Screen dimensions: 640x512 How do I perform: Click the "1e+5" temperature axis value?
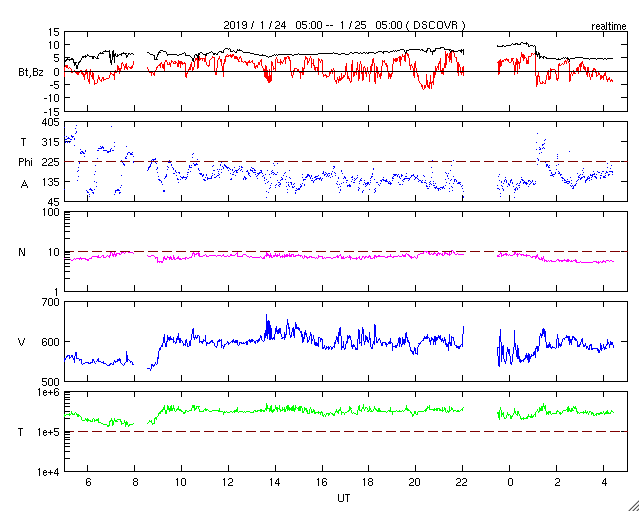(x=49, y=432)
